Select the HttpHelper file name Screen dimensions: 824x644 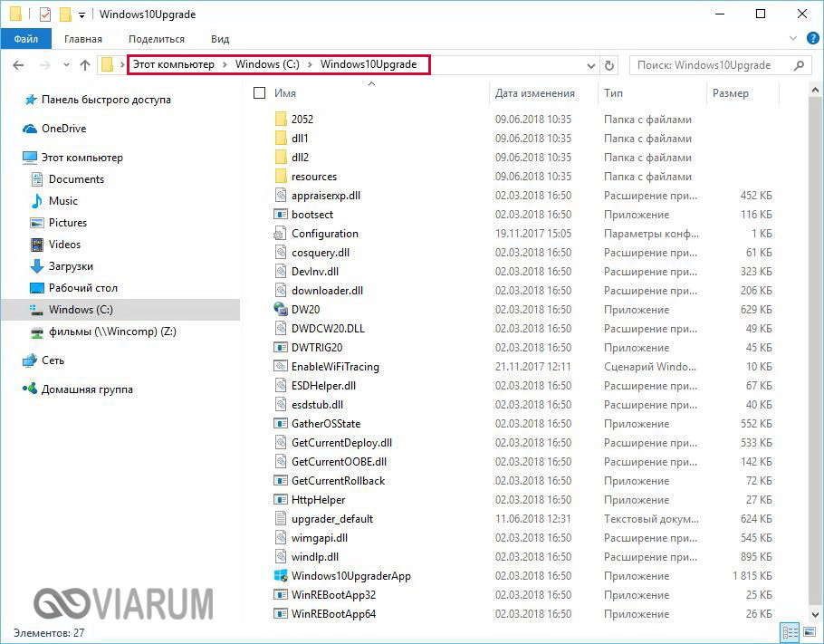coord(319,499)
